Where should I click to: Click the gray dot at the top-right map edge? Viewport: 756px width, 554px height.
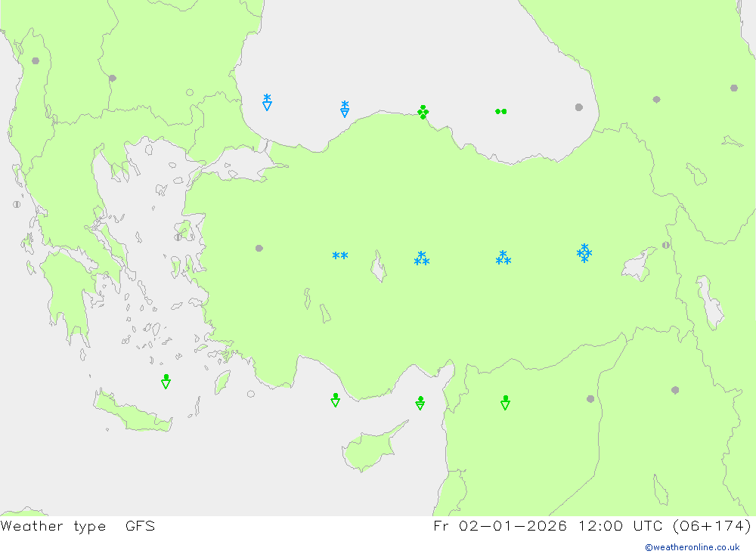pos(734,88)
